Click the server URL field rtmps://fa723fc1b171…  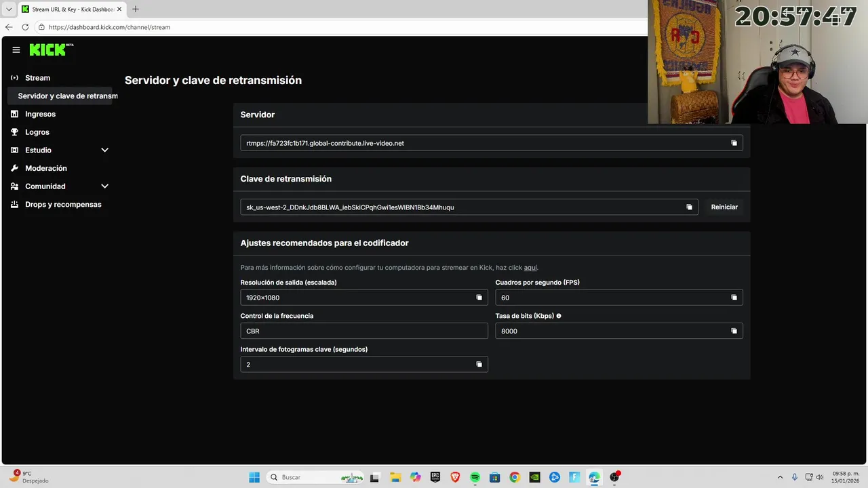click(492, 143)
